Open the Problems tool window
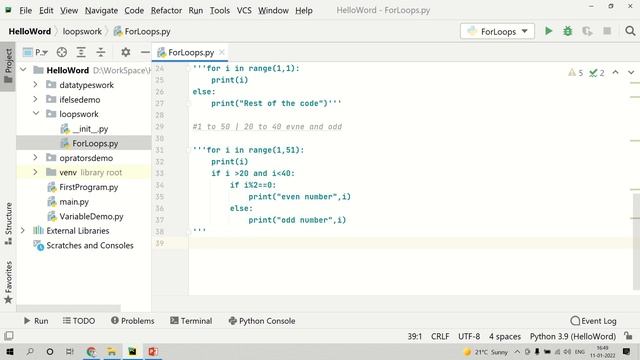 click(133, 321)
